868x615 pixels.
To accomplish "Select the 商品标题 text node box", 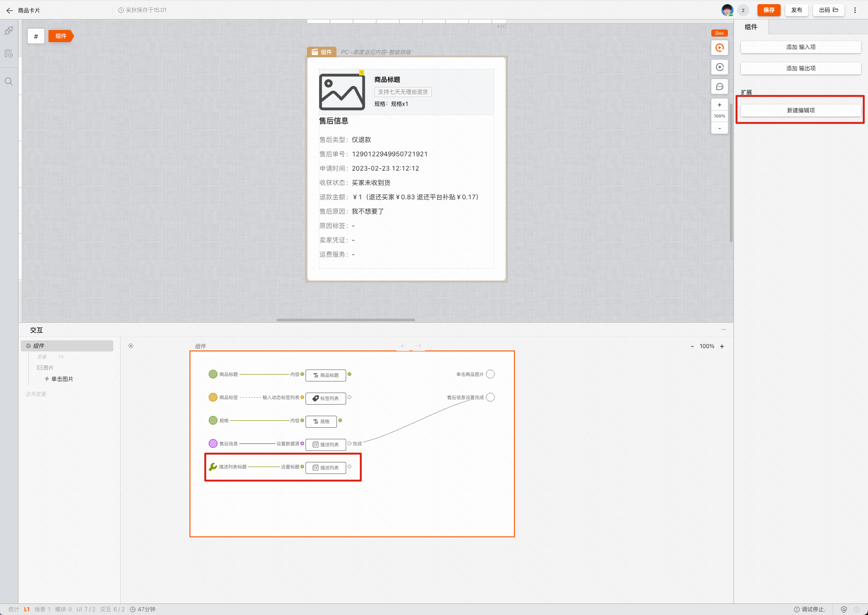I will pyautogui.click(x=326, y=375).
